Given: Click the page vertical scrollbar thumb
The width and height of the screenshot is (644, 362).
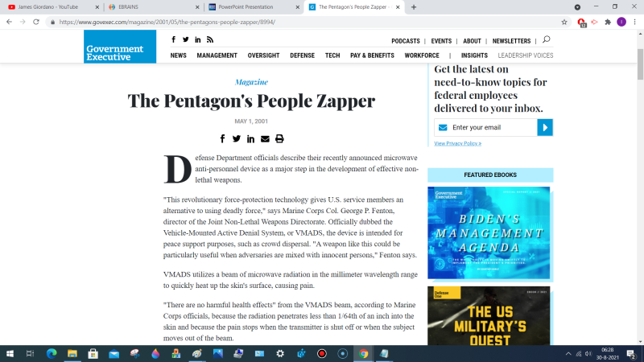Looking at the screenshot, I should [x=640, y=64].
